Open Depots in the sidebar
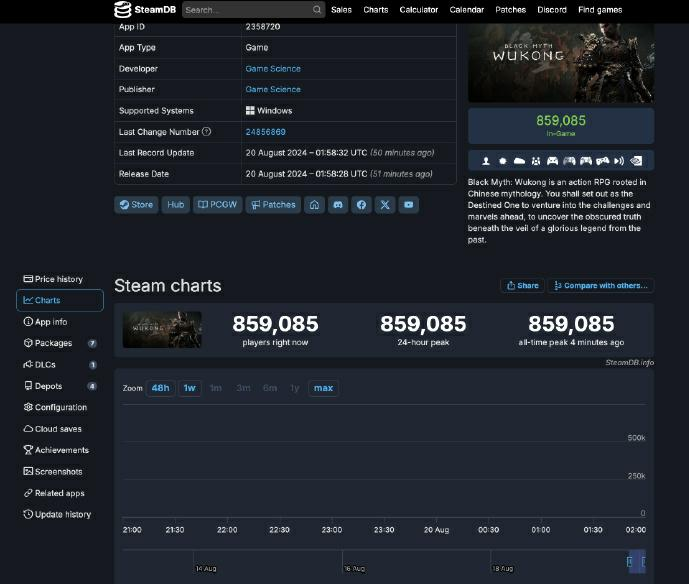Screen dimensions: 689x584 coord(60,386)
